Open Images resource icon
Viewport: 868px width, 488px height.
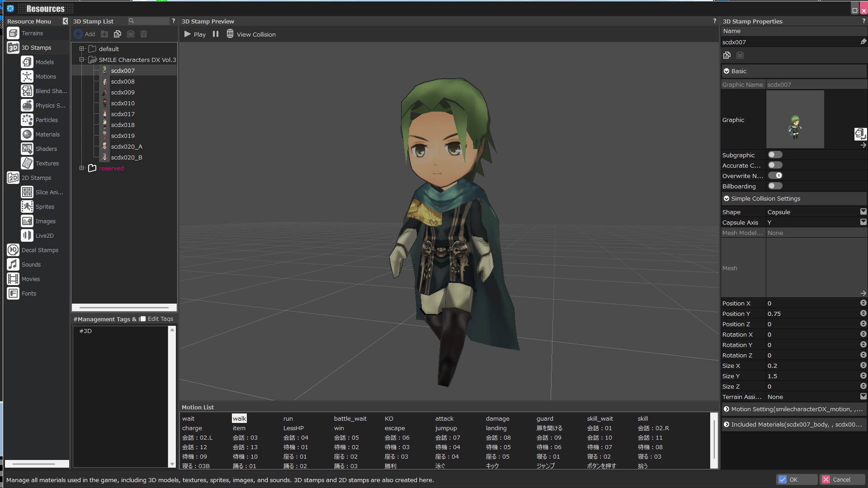(27, 221)
